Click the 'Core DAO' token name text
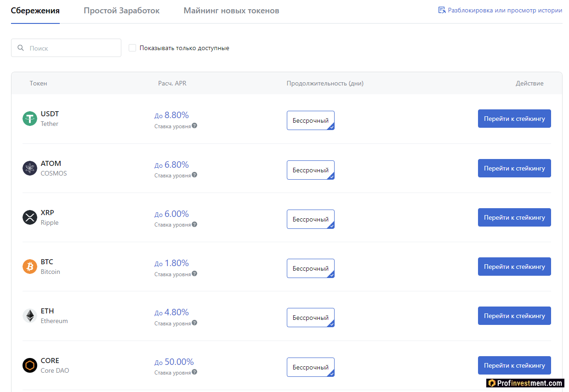This screenshot has width=569, height=392. [55, 370]
